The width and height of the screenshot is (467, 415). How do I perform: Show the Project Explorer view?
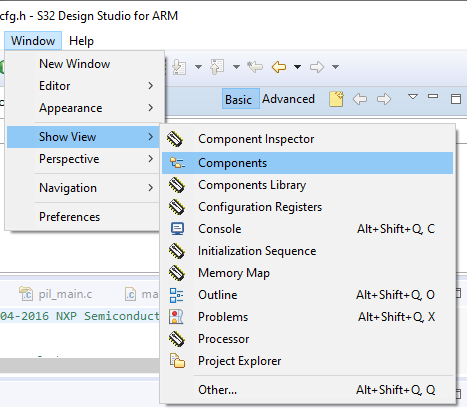tap(307, 361)
